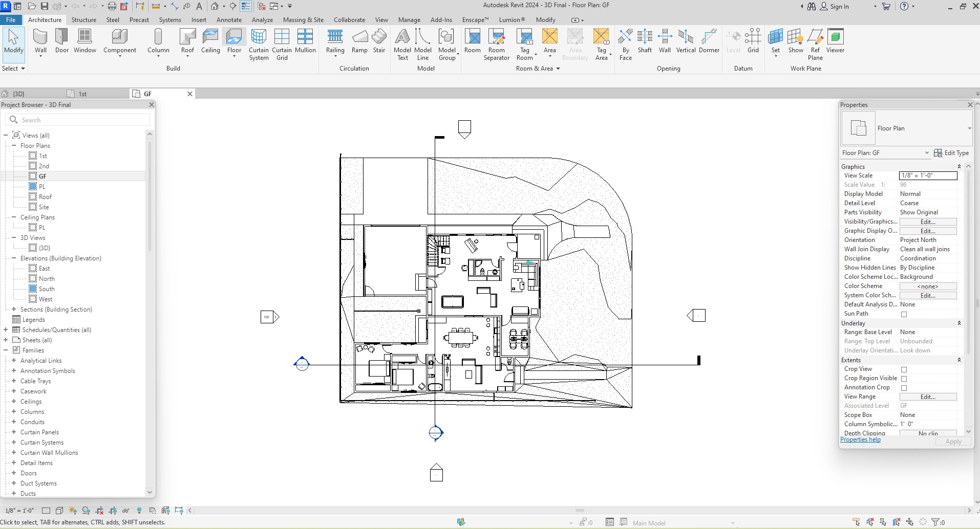Click Edit for Visibility/Graphics overrides

928,222
